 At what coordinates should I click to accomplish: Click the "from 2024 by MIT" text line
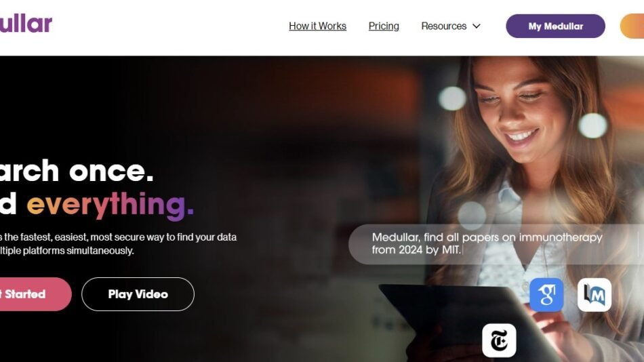click(416, 250)
